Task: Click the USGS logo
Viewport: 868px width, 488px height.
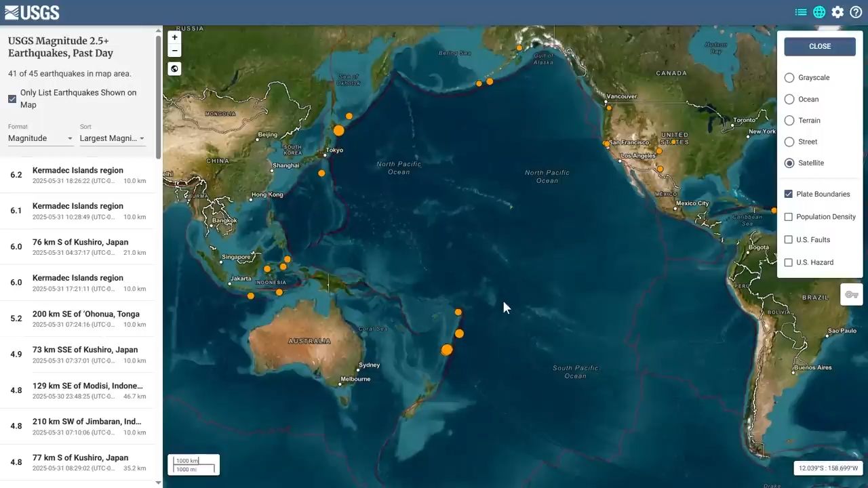Action: (x=32, y=12)
